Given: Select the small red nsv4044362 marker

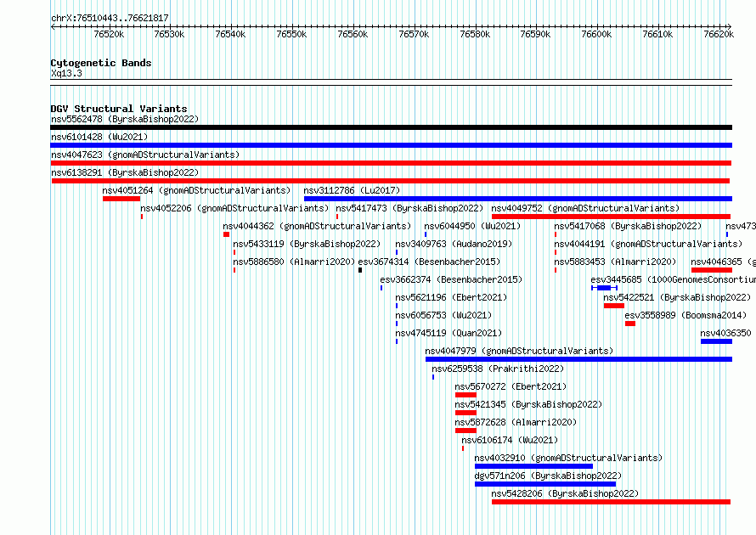Looking at the screenshot, I should pyautogui.click(x=226, y=234).
